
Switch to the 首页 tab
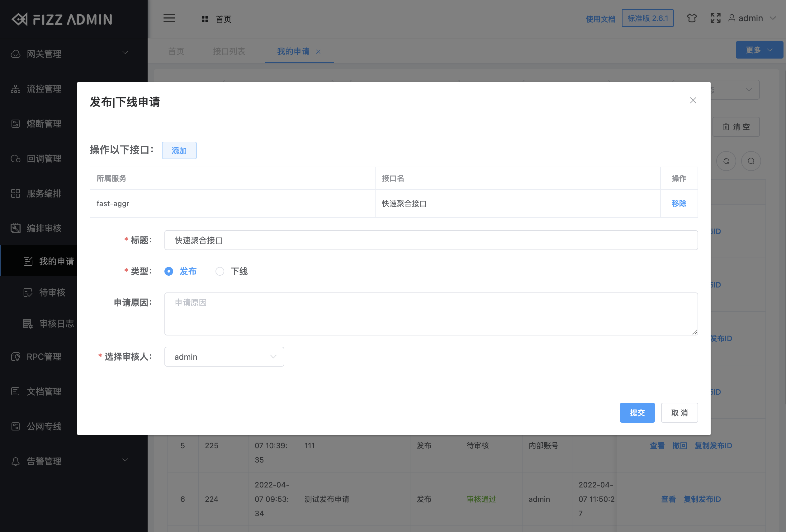point(176,51)
